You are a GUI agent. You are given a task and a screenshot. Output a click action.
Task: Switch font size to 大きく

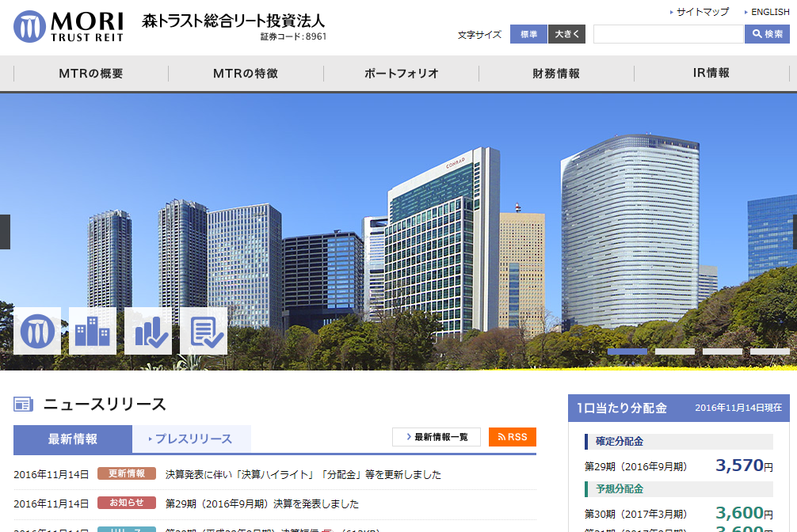[565, 34]
